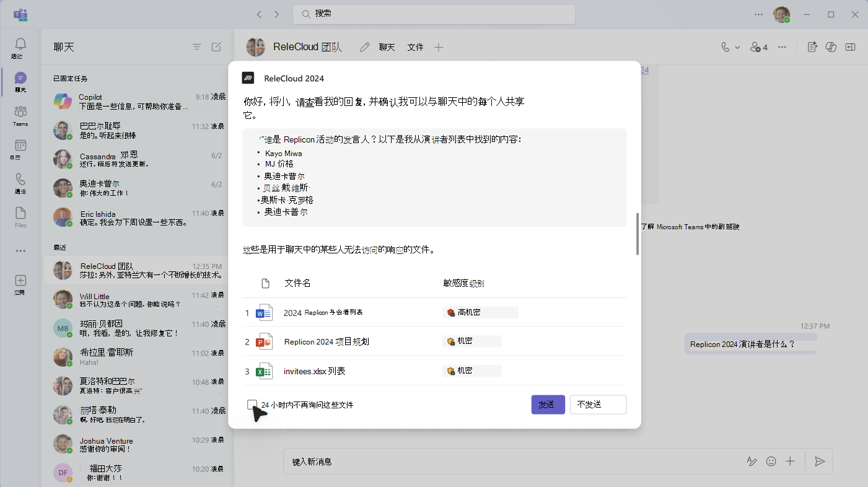The image size is (868, 487).
Task: Open the Chat section in sidebar
Action: point(20,82)
